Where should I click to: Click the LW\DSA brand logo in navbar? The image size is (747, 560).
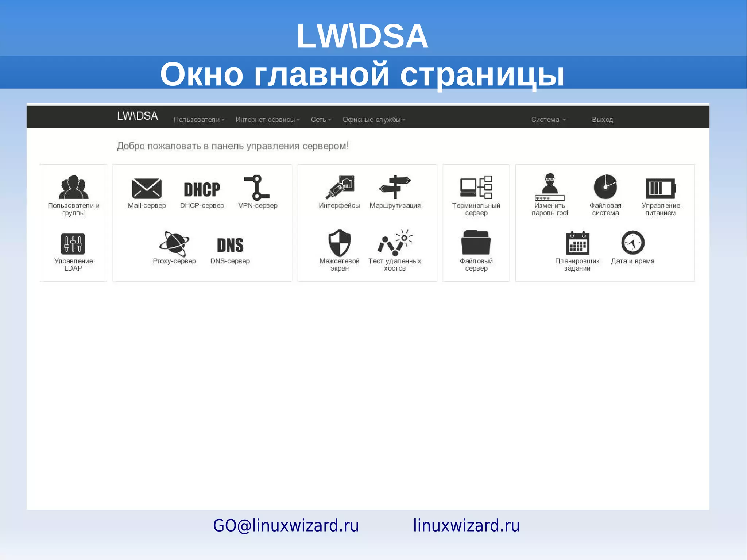coord(137,116)
